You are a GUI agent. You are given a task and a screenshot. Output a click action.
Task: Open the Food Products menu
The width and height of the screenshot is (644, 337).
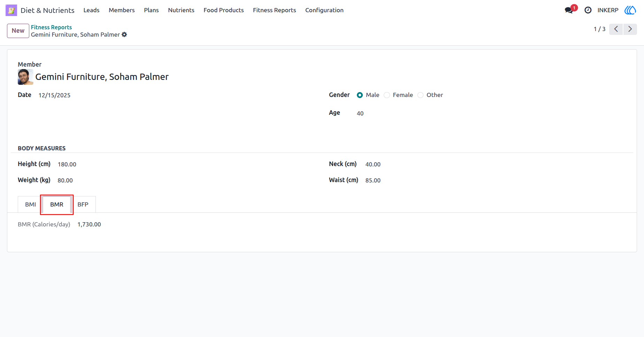coord(224,10)
